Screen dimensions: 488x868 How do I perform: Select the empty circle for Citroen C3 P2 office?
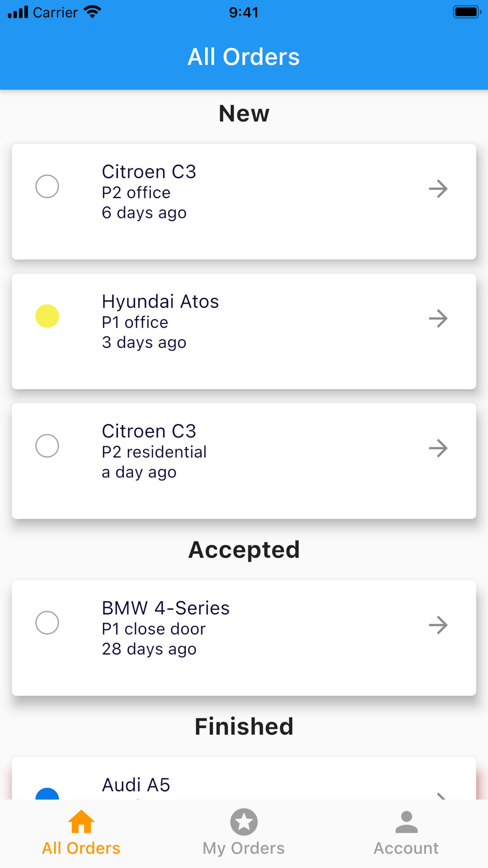point(47,186)
